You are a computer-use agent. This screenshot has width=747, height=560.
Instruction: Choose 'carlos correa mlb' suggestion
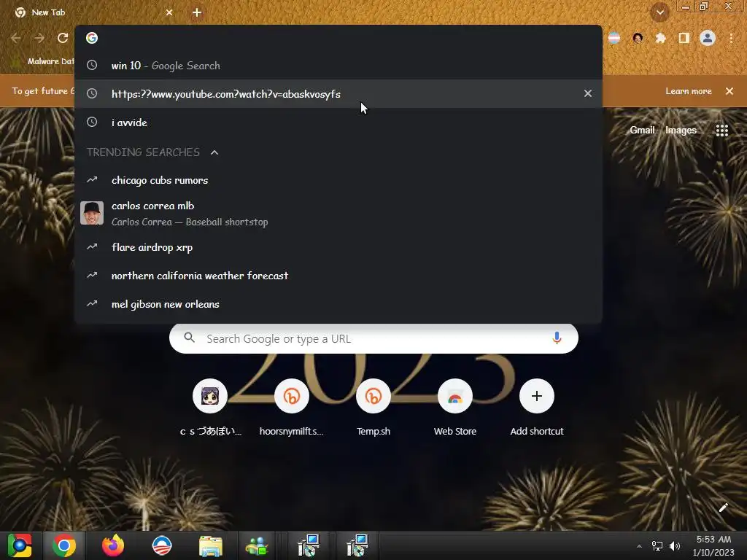point(338,214)
